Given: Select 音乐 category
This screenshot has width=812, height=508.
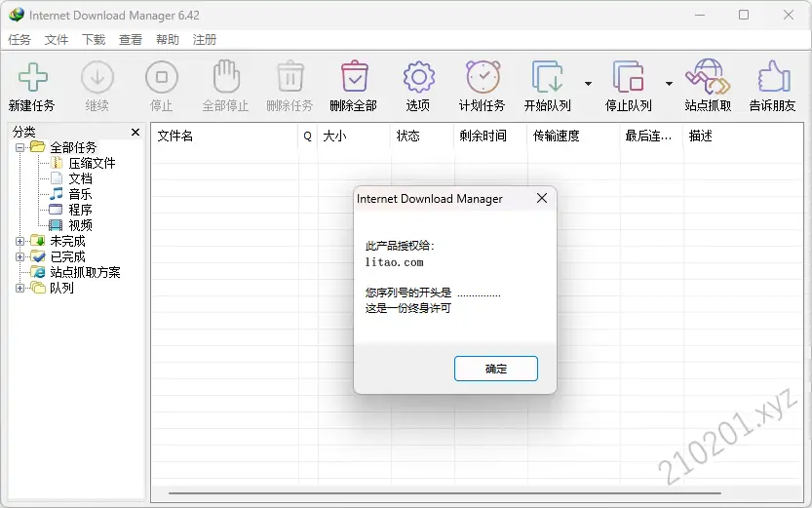Looking at the screenshot, I should (80, 194).
